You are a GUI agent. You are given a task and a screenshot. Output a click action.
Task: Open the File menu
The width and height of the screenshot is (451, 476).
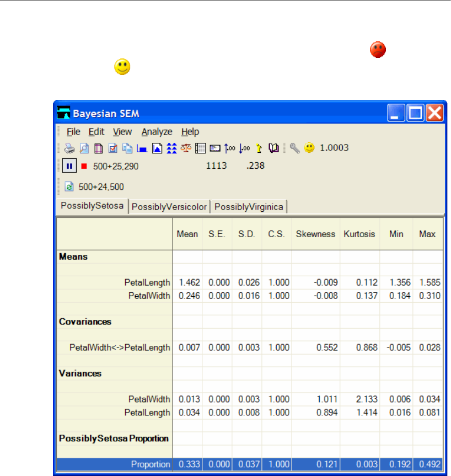pyautogui.click(x=73, y=132)
